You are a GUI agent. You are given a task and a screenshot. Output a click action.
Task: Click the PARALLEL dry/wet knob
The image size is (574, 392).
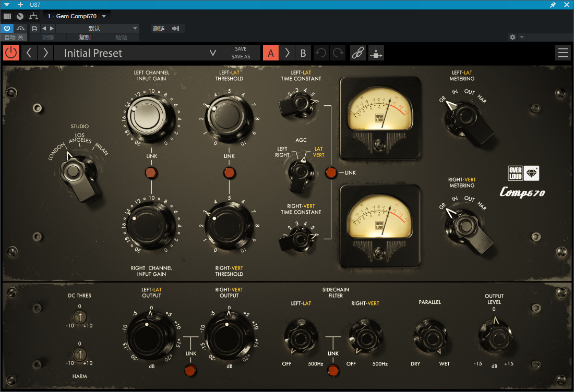(x=430, y=337)
